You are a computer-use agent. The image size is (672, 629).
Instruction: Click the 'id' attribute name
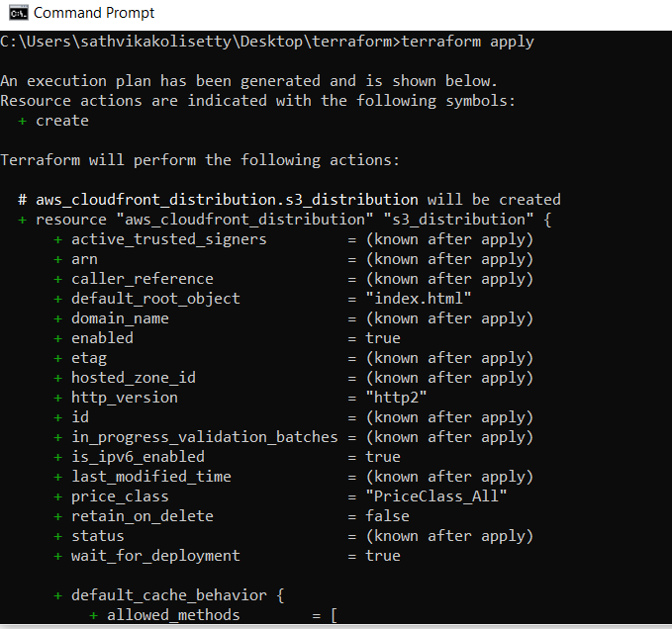[80, 417]
